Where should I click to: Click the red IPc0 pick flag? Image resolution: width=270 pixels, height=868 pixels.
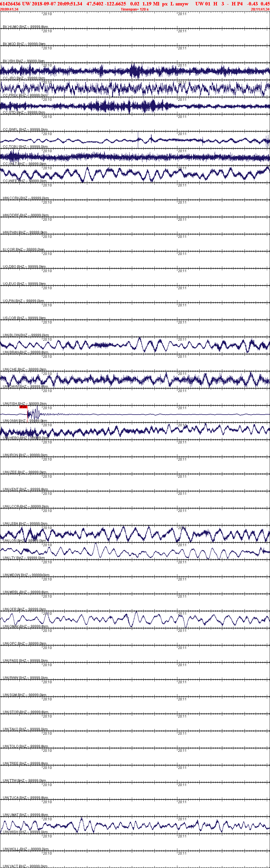[x=23, y=407]
